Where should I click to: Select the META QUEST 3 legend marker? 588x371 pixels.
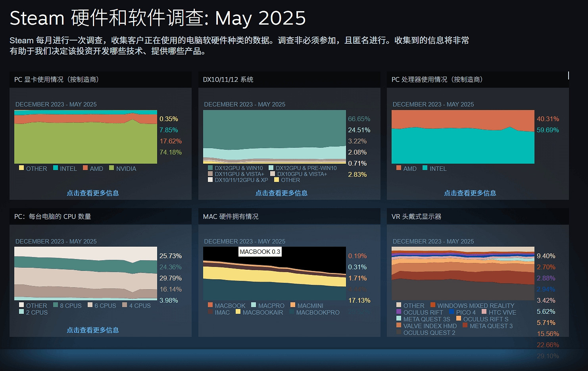point(465,326)
